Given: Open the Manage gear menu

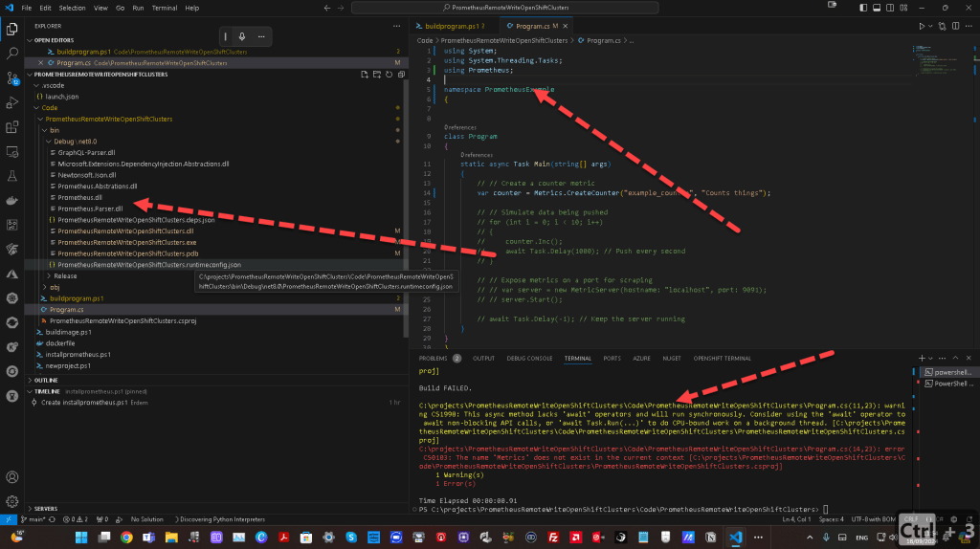Looking at the screenshot, I should [11, 501].
